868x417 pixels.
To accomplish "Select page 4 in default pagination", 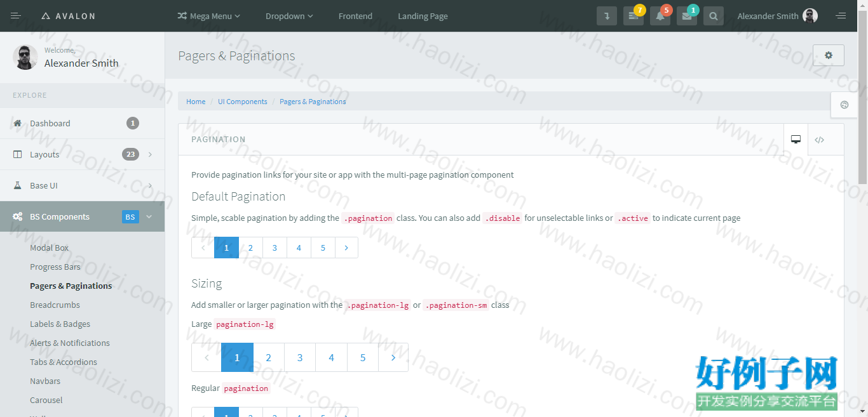I will click(x=299, y=248).
